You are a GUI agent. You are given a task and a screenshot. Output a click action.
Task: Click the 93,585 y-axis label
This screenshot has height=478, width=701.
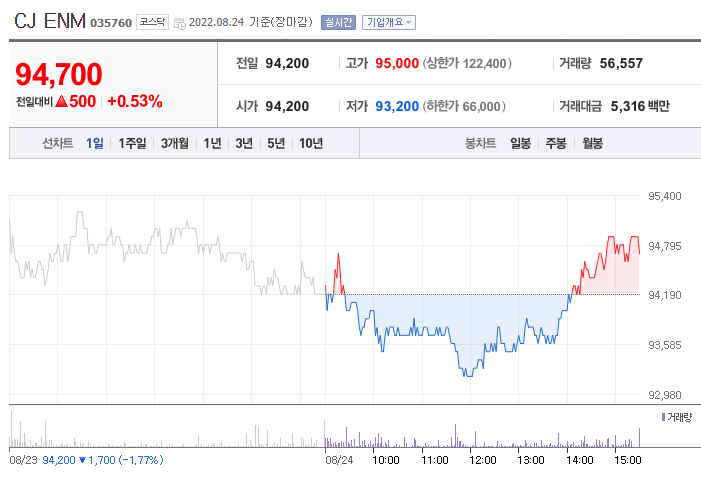tap(665, 345)
